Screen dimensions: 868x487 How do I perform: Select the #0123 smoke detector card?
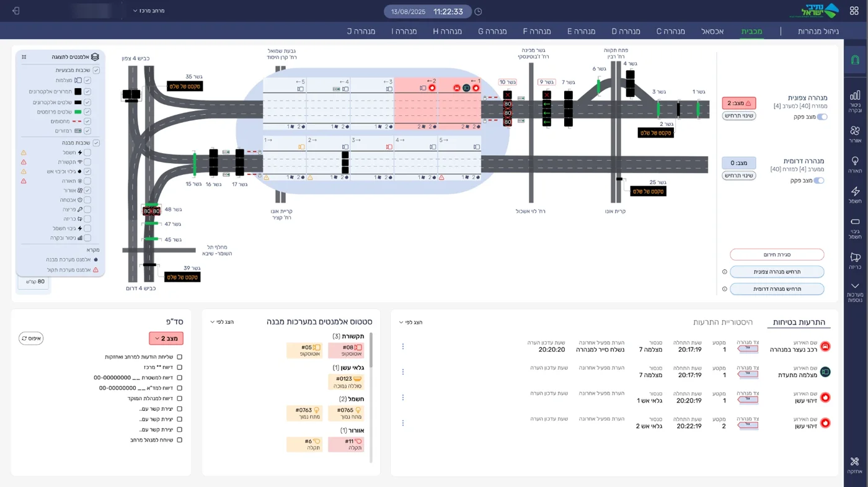point(346,382)
